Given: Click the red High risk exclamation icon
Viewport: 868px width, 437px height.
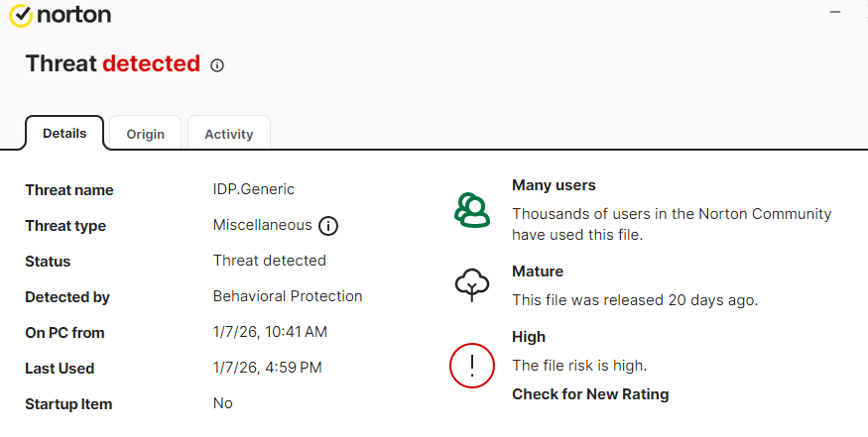Looking at the screenshot, I should click(x=472, y=365).
